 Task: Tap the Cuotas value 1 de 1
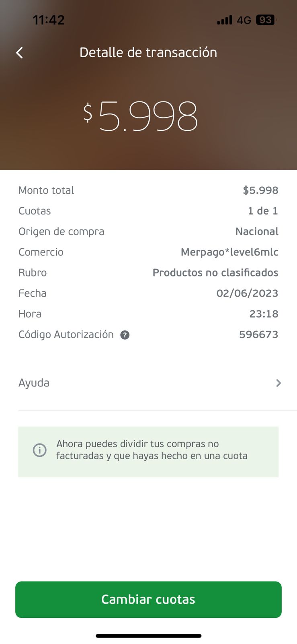click(263, 211)
